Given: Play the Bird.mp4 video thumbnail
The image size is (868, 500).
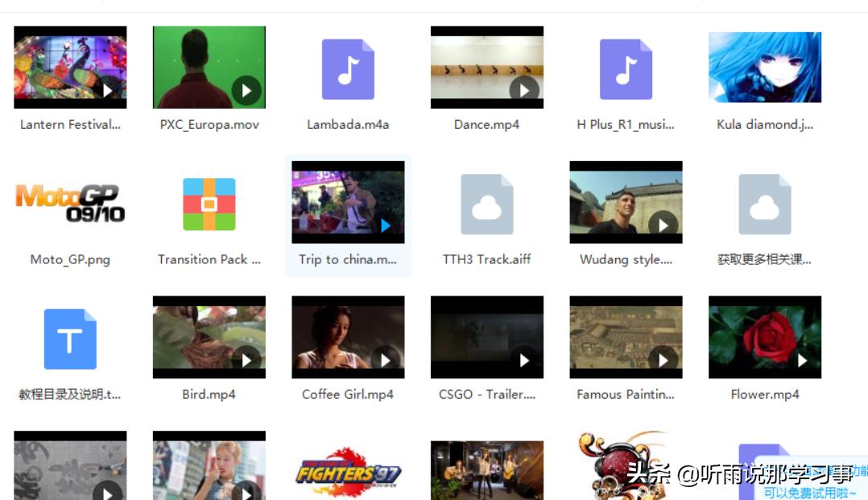Looking at the screenshot, I should (209, 337).
